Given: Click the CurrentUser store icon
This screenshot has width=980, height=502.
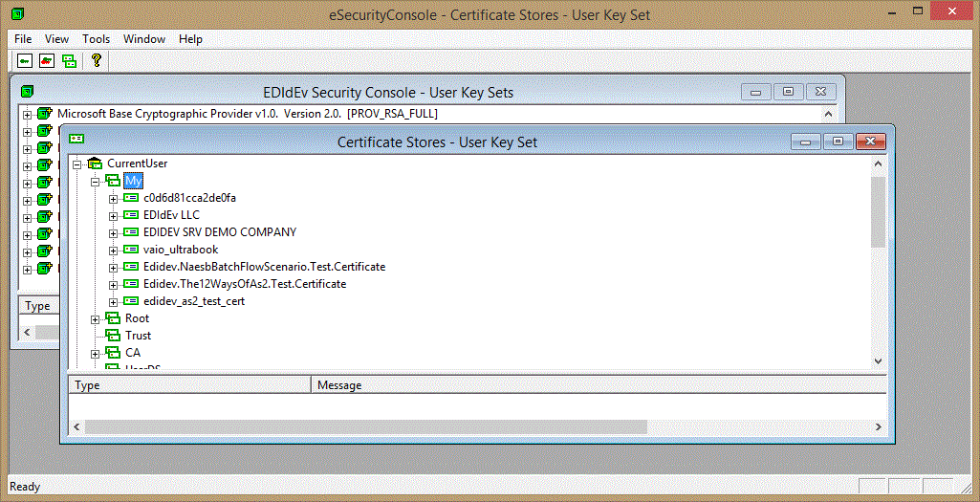Looking at the screenshot, I should click(95, 164).
